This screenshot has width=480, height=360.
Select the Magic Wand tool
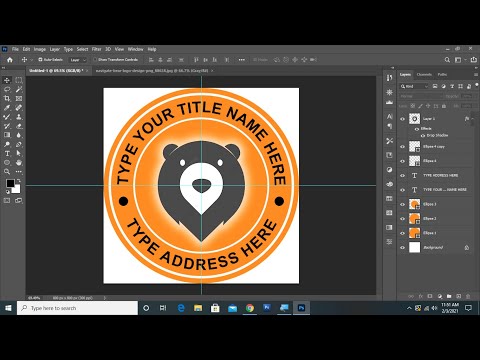point(19,89)
